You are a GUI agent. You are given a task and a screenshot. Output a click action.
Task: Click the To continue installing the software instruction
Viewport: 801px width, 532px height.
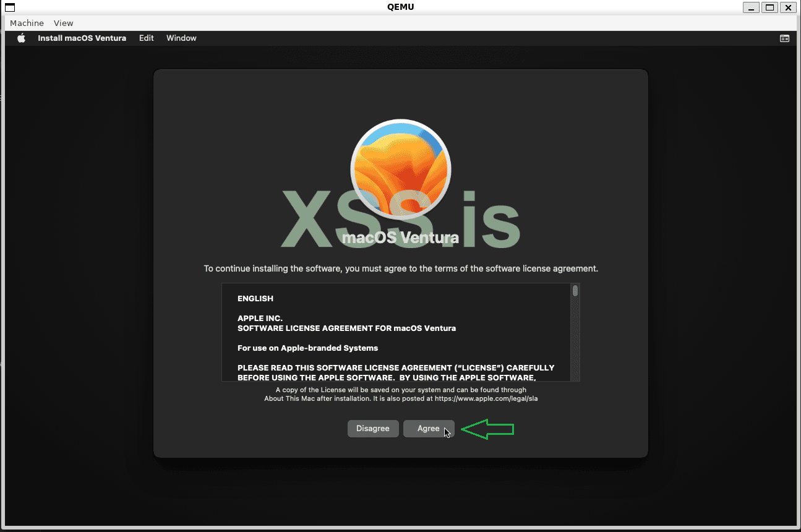[x=401, y=269]
